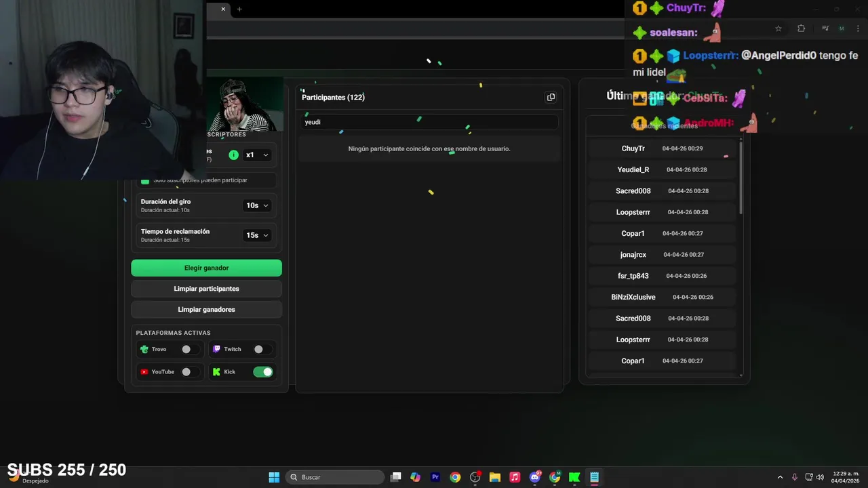This screenshot has width=868, height=488.
Task: Enable the YouTube platform toggle
Action: point(190,371)
